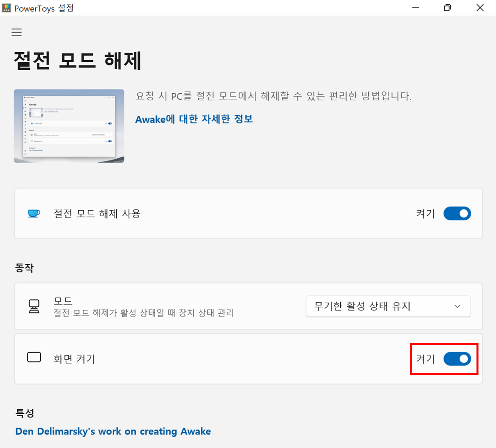Close the PowerToys 설정 window
The width and height of the screenshot is (496, 448).
coord(480,8)
